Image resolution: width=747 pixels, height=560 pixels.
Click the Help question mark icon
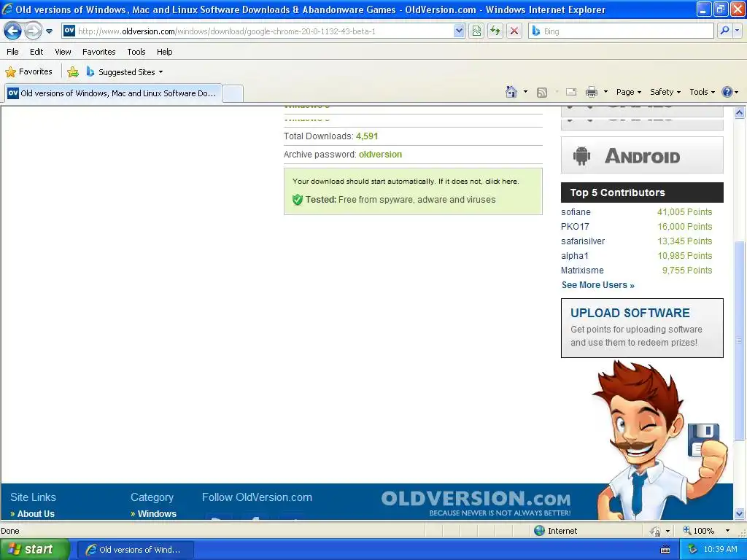pyautogui.click(x=727, y=92)
